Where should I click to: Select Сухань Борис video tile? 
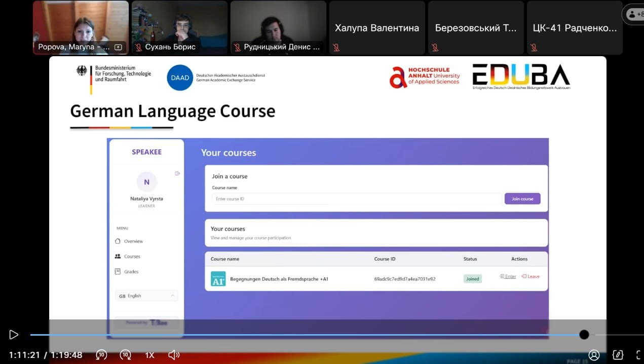tap(180, 28)
